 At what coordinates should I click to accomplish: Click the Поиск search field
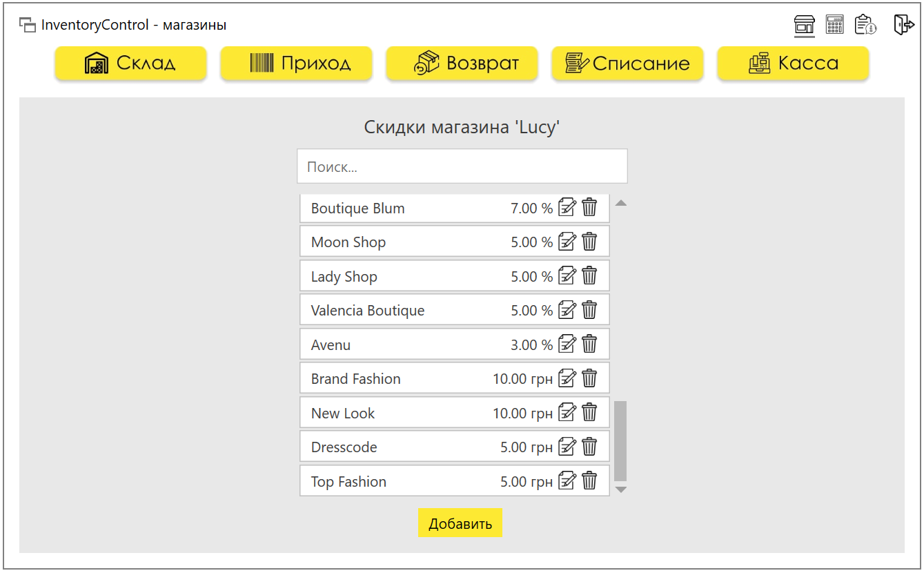pos(462,166)
